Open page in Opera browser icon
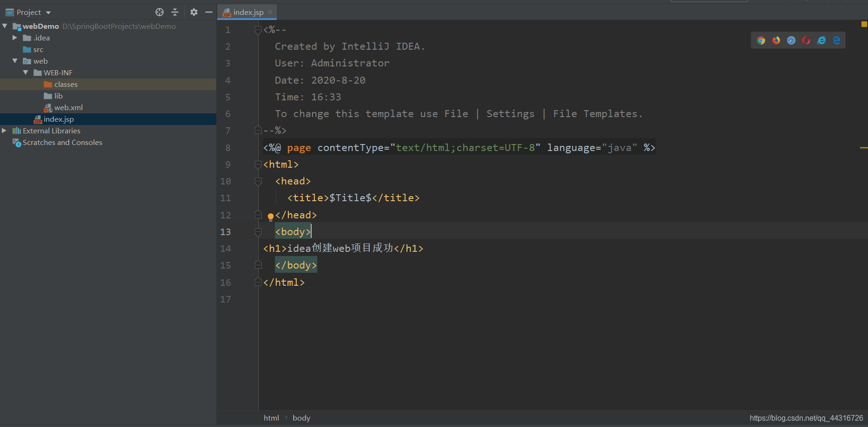This screenshot has height=427, width=868. (806, 40)
